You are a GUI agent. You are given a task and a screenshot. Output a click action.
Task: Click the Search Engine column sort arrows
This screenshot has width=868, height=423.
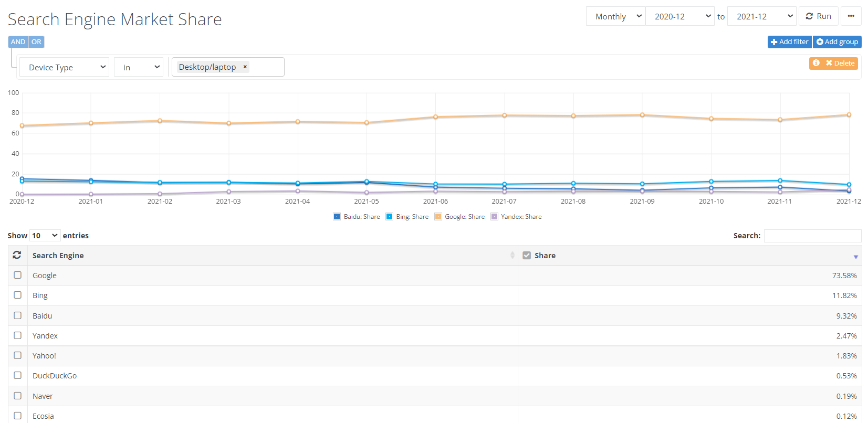click(512, 255)
